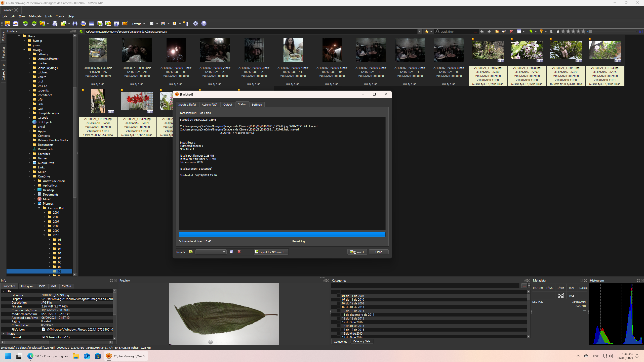Click the rotate counter-clockwise toolbar icon
Viewport: 644px width, 362px height.
coord(25,24)
